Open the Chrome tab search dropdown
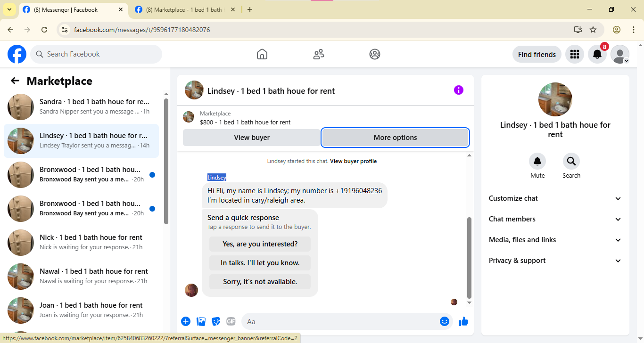Image resolution: width=644 pixels, height=343 pixels. pyautogui.click(x=9, y=9)
